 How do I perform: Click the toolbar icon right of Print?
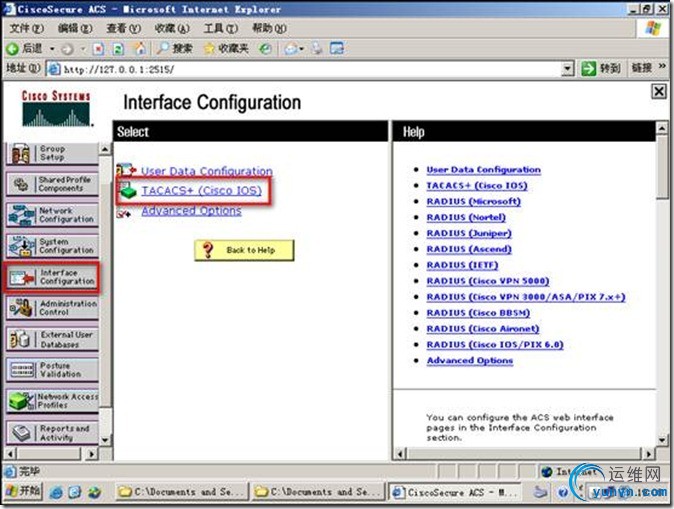coord(337,49)
